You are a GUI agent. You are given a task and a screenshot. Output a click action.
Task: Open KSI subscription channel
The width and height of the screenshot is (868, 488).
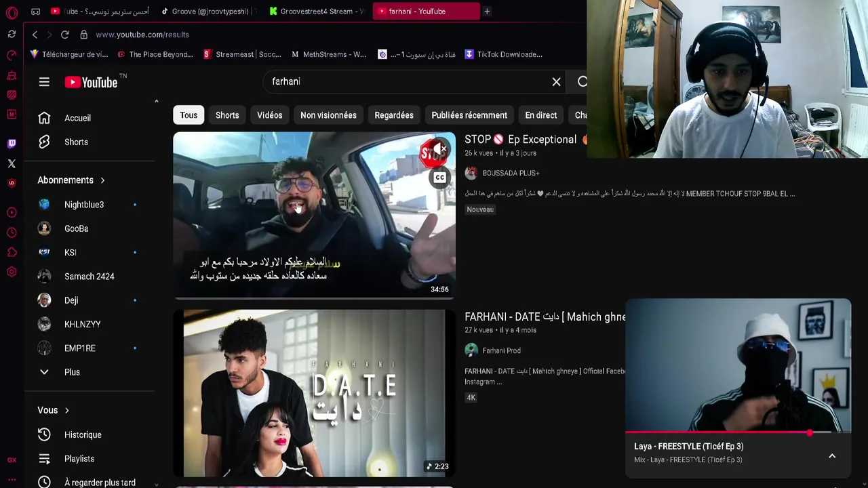point(71,253)
